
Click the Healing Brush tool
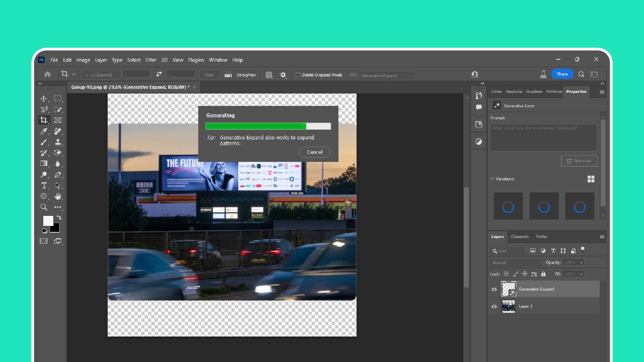[58, 131]
